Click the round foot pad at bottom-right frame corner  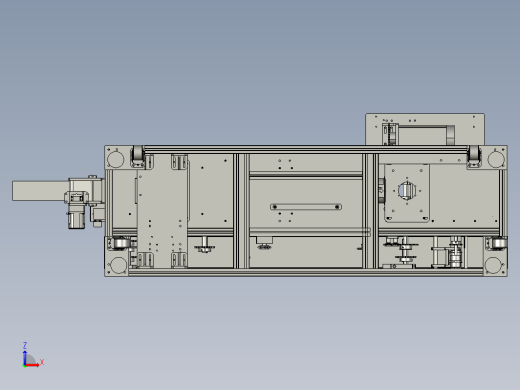(x=493, y=266)
